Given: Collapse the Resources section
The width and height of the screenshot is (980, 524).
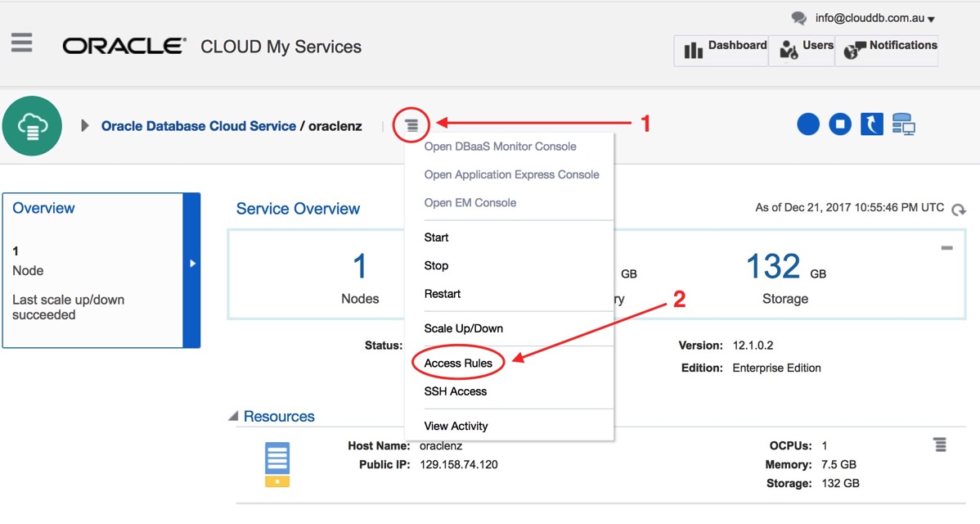Looking at the screenshot, I should [233, 417].
